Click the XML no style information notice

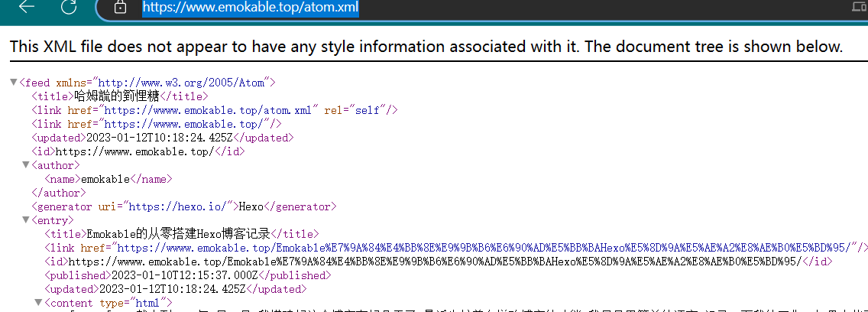(x=426, y=47)
